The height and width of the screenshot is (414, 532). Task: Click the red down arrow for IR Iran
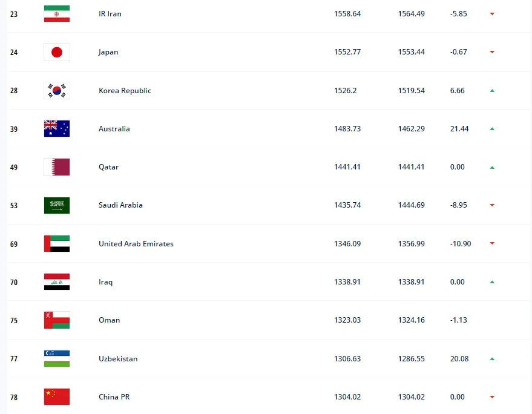492,14
